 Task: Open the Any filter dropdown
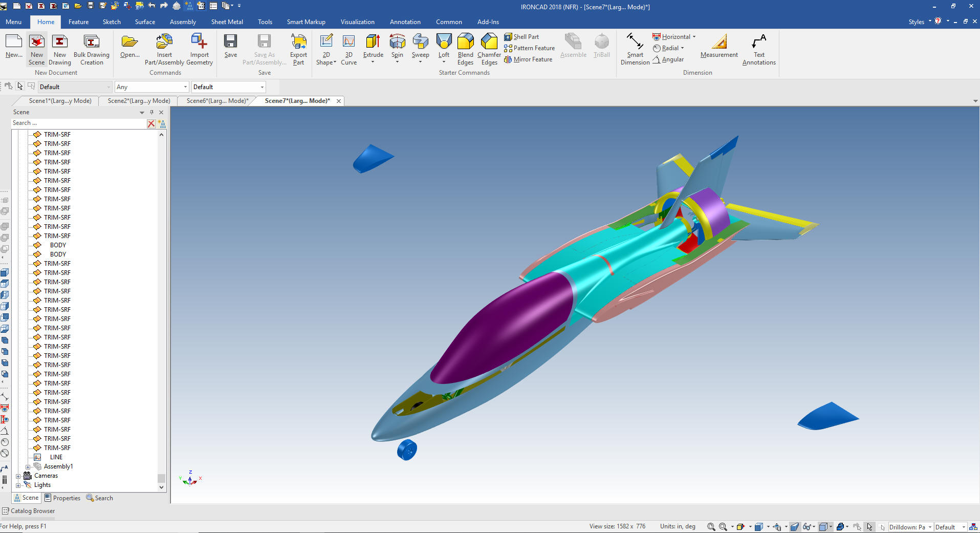[x=185, y=87]
